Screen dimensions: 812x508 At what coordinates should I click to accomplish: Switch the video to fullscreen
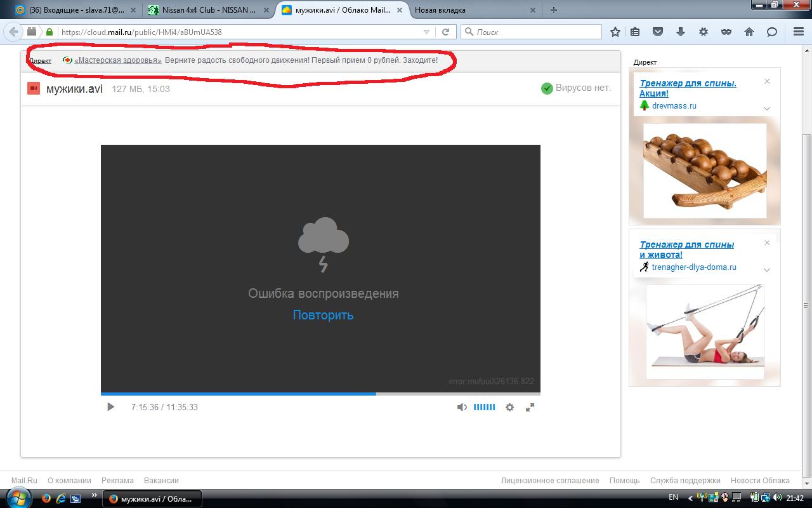[530, 407]
